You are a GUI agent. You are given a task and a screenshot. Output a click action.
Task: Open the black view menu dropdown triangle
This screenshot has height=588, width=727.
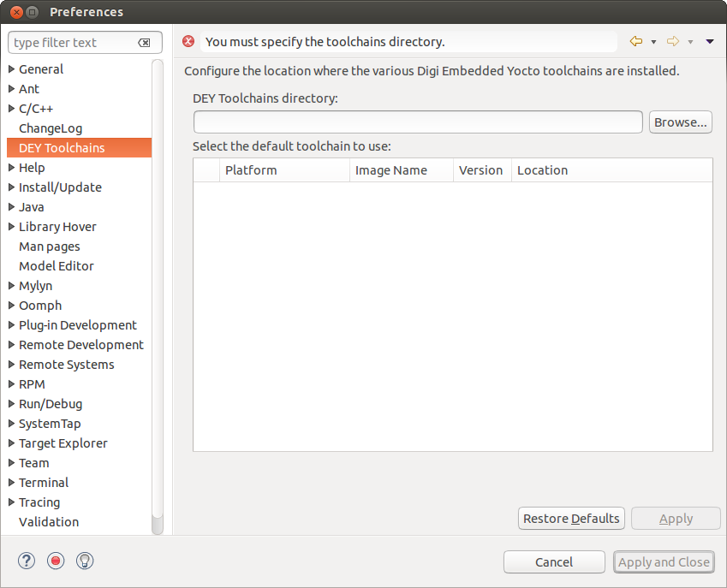710,42
